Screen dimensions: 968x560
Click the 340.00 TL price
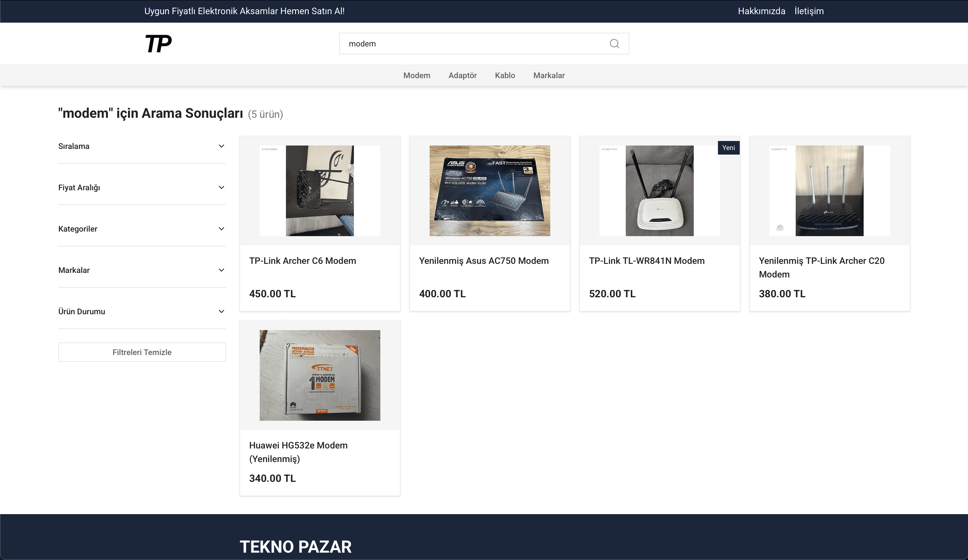[x=272, y=478]
